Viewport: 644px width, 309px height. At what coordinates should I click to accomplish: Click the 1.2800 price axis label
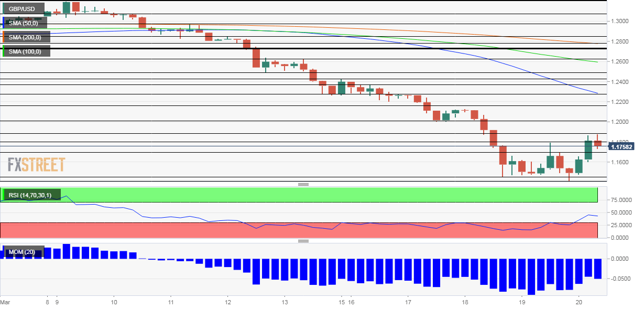click(620, 41)
